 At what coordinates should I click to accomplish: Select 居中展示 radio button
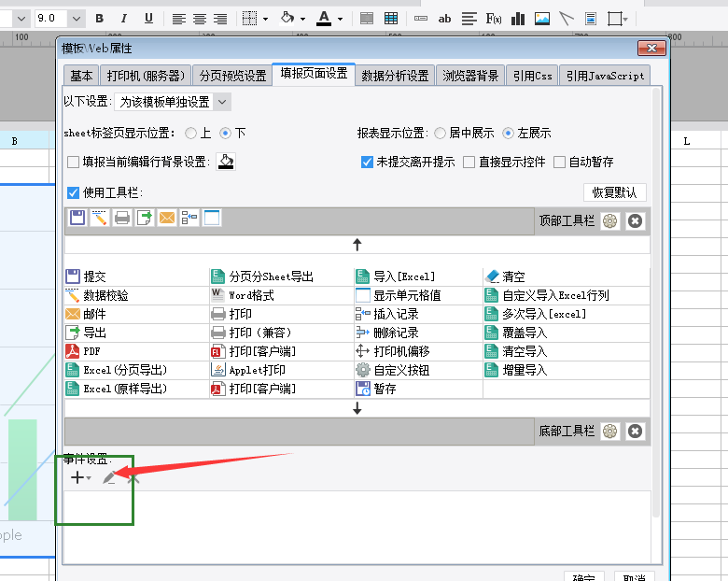tap(440, 134)
